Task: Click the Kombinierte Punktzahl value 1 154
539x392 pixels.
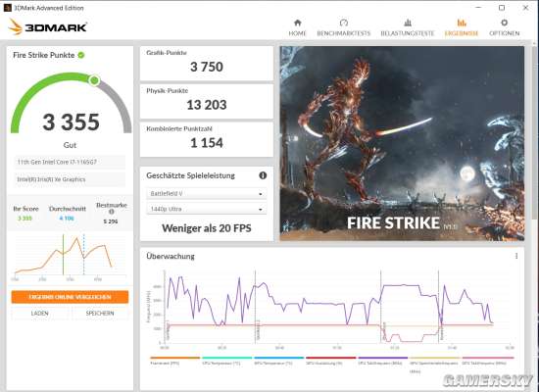Action: [207, 143]
